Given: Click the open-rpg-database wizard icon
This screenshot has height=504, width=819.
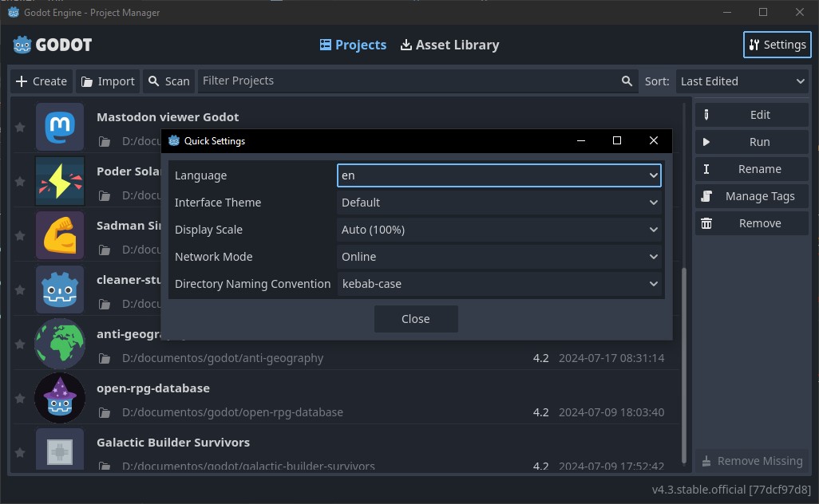Looking at the screenshot, I should point(59,398).
